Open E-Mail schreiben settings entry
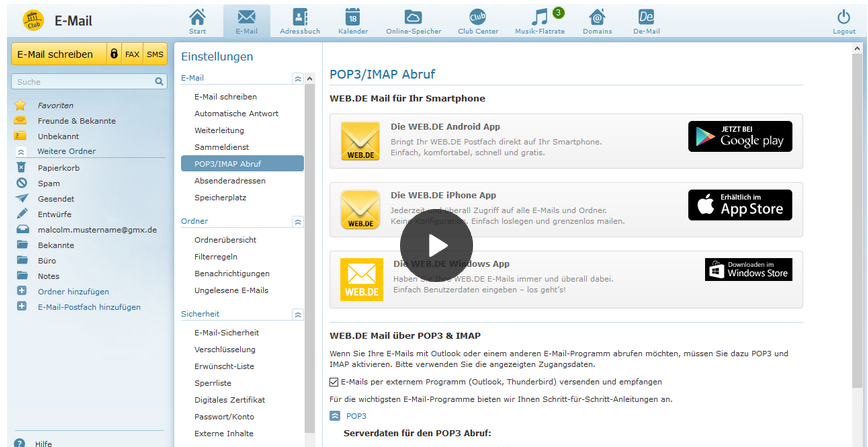Viewport: 868px width, 447px height. [x=226, y=96]
